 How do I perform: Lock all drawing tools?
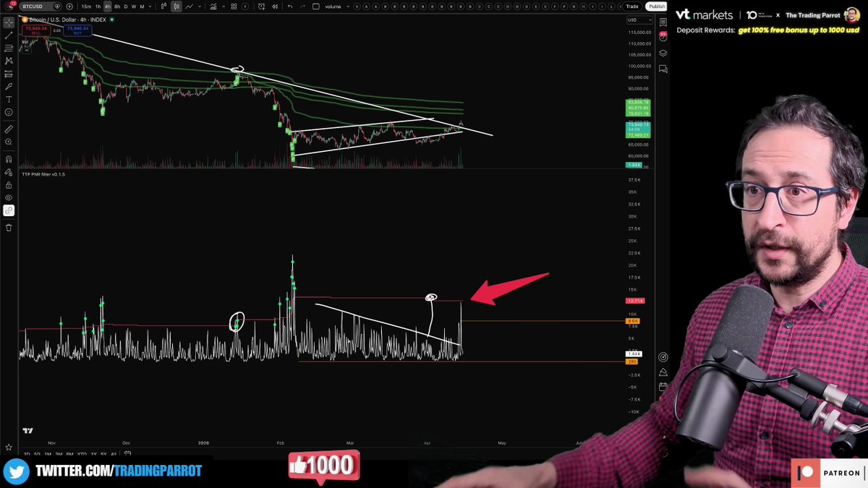click(x=9, y=185)
